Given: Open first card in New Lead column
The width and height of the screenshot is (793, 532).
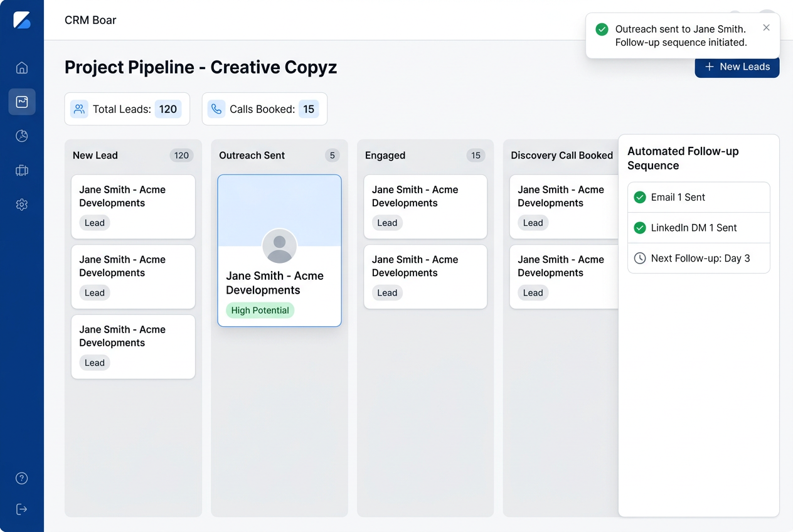Looking at the screenshot, I should coord(133,206).
